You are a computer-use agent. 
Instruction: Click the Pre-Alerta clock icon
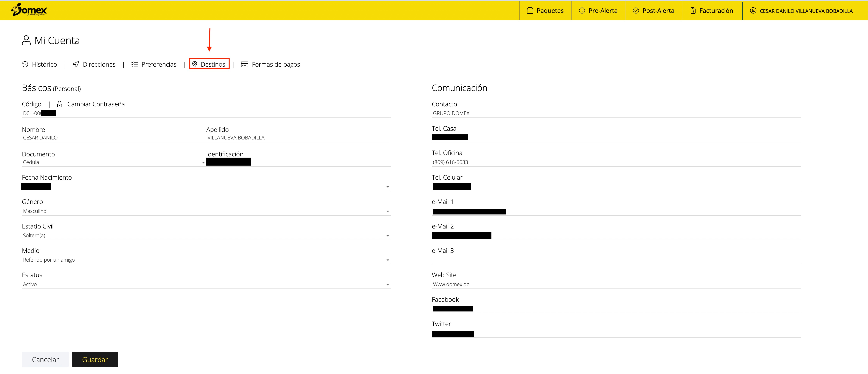tap(582, 11)
